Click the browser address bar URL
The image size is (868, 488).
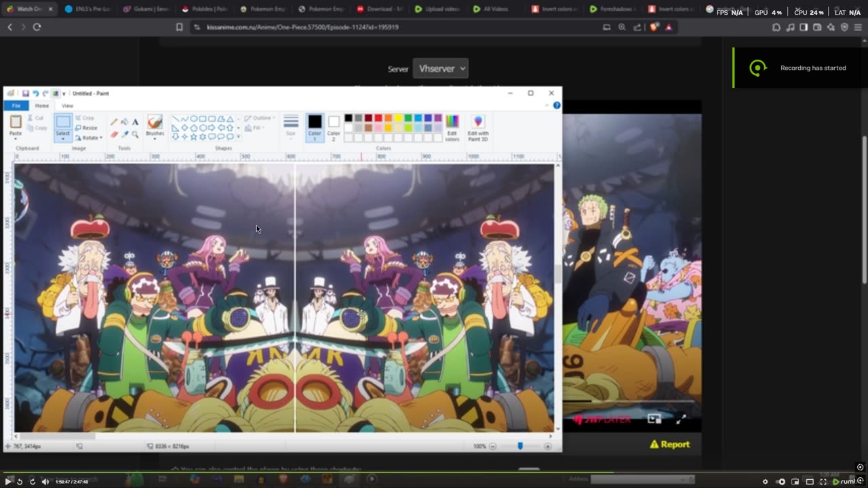[303, 27]
